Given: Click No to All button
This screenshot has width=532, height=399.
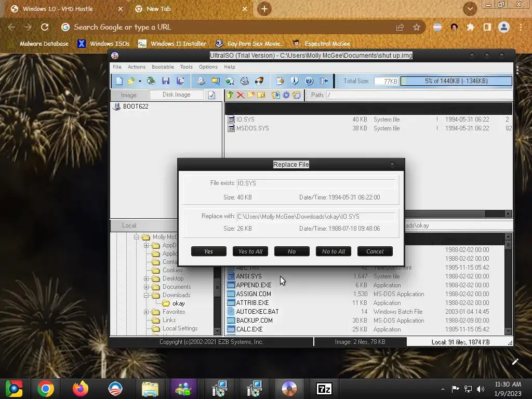Looking at the screenshot, I should pos(334,251).
